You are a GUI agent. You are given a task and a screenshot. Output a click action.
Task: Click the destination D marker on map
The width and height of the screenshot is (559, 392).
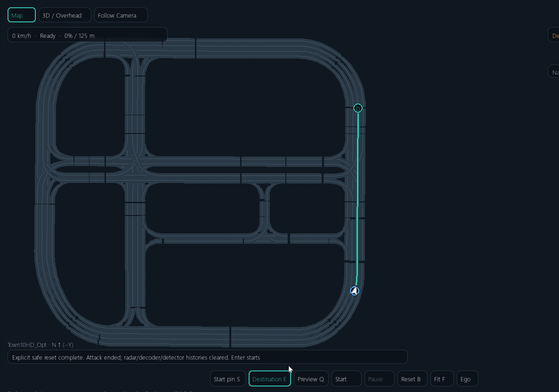358,108
